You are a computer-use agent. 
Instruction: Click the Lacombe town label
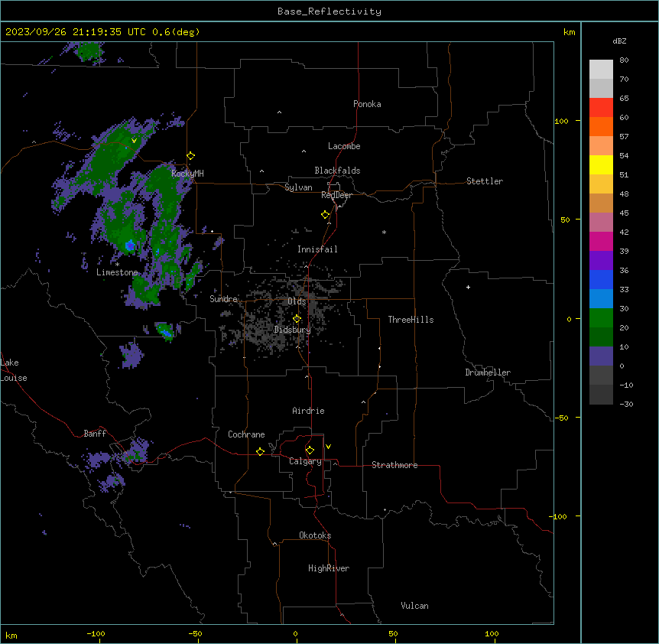(344, 146)
